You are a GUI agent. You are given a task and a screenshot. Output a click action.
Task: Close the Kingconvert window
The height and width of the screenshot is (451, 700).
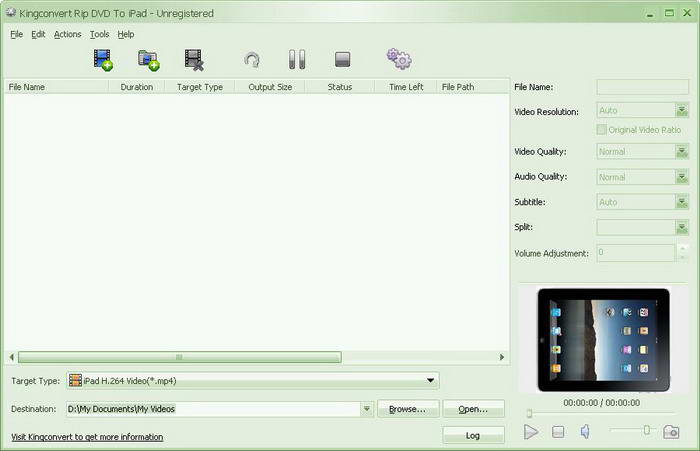click(x=687, y=13)
